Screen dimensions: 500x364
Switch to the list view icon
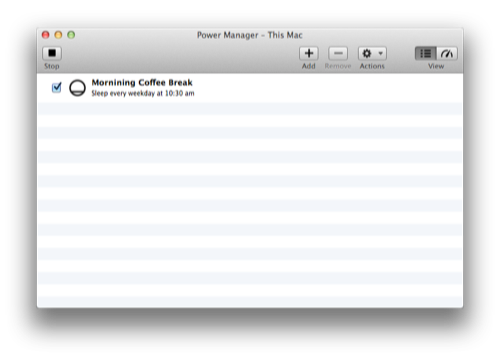pos(426,53)
